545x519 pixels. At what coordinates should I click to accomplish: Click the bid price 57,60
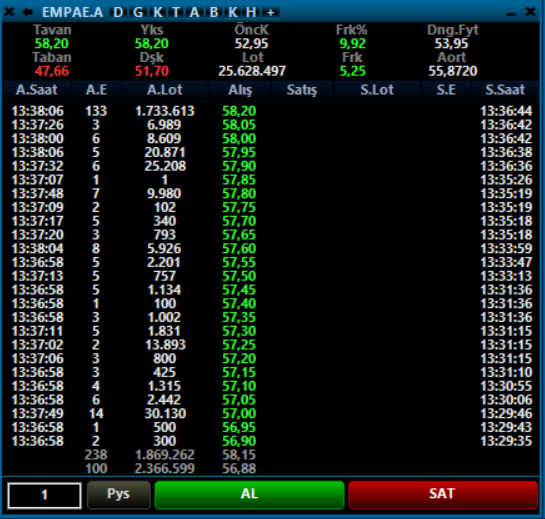(239, 249)
